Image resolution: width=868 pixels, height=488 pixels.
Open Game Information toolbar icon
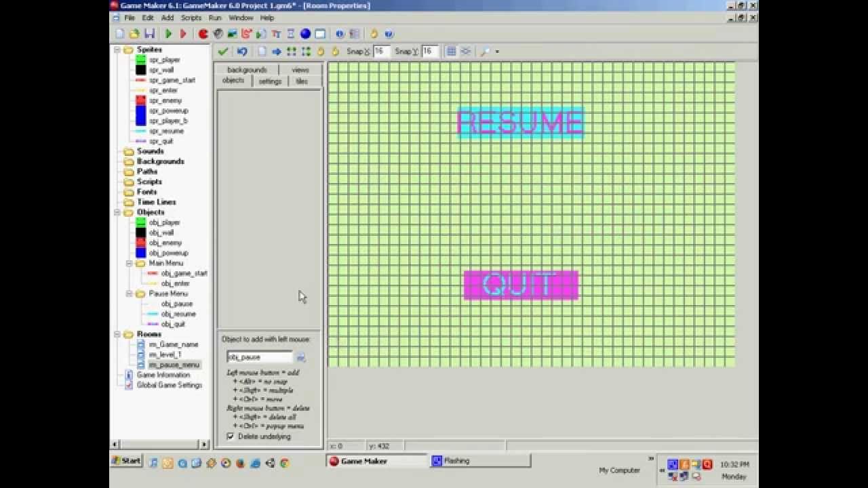340,34
